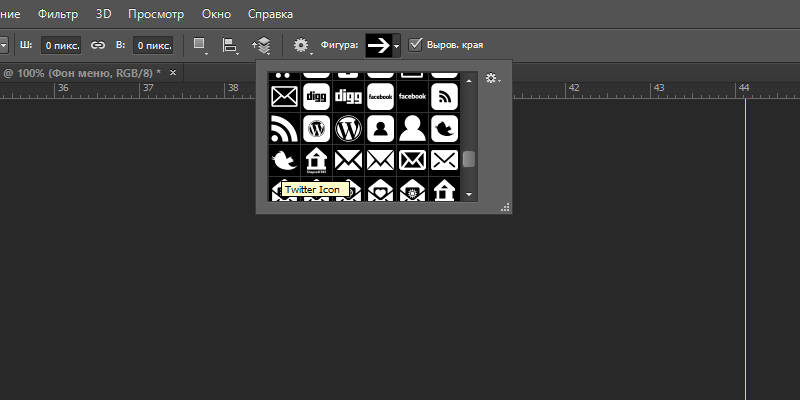
Task: Open the Справка menu
Action: coord(271,15)
